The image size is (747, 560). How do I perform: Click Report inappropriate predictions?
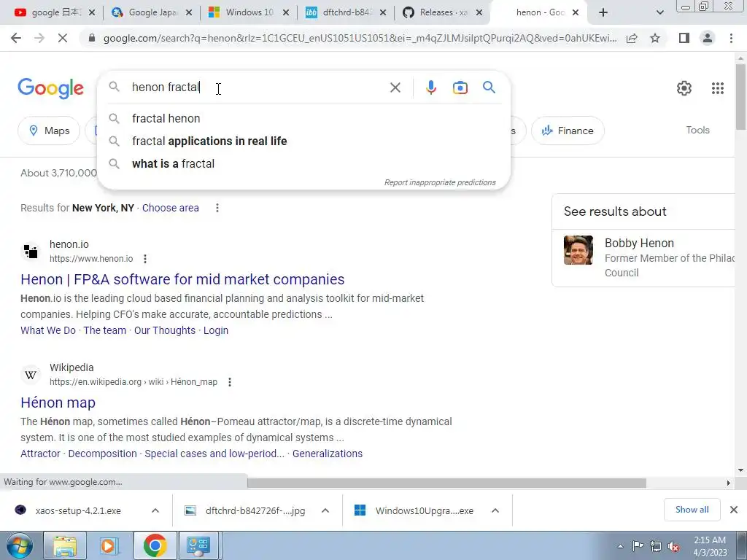click(x=440, y=182)
